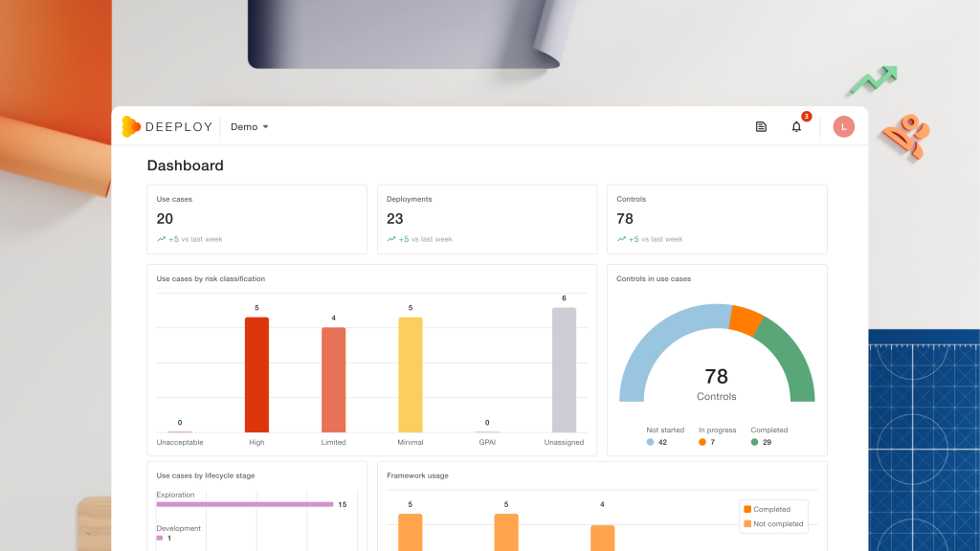This screenshot has width=980, height=551.
Task: Click the Use cases trend arrow icon
Action: tap(161, 239)
